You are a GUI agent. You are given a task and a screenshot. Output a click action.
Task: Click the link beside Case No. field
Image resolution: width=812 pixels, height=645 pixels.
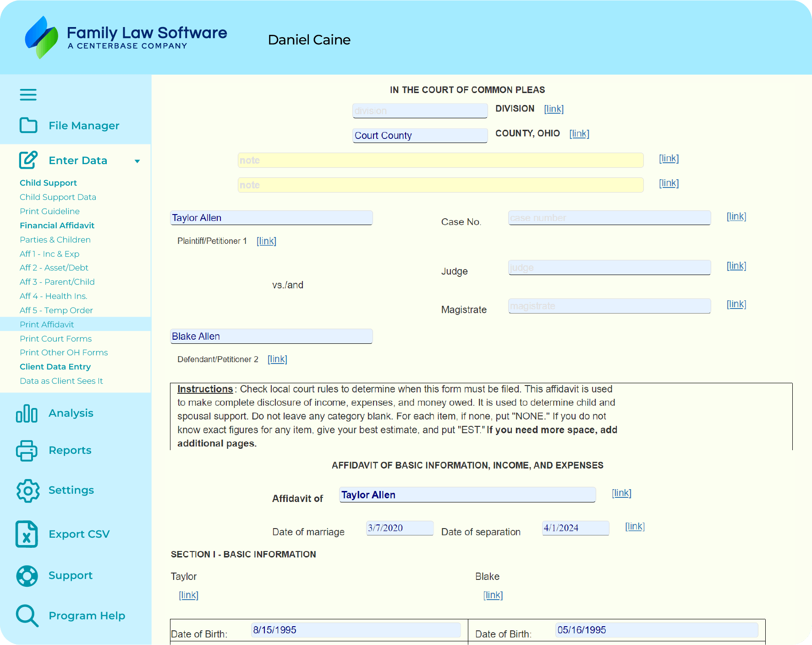tap(736, 216)
